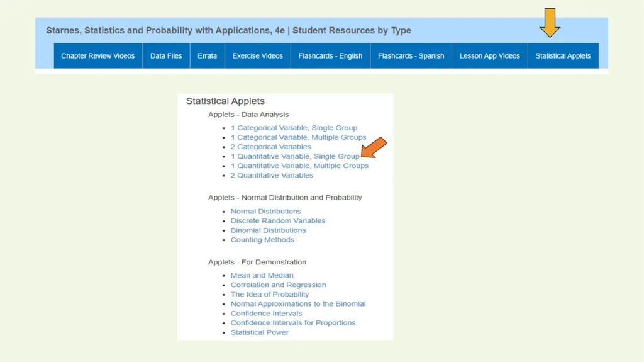
Task: Launch the Statistical Power applet
Action: [x=259, y=332]
